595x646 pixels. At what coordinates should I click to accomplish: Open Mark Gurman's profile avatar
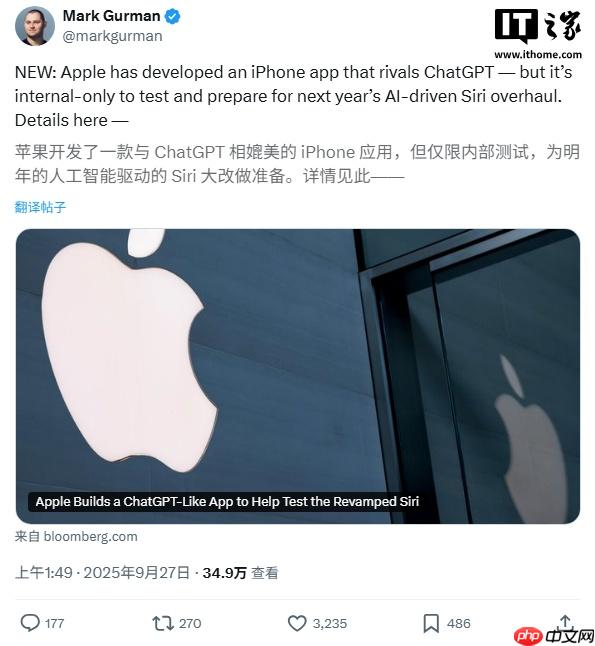(35, 26)
